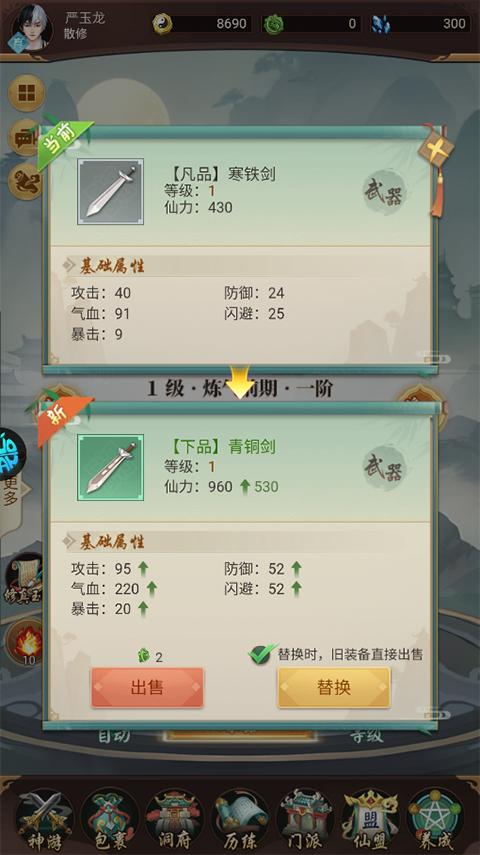Click the 青铜剑 weapon thumbnail

click(x=111, y=467)
